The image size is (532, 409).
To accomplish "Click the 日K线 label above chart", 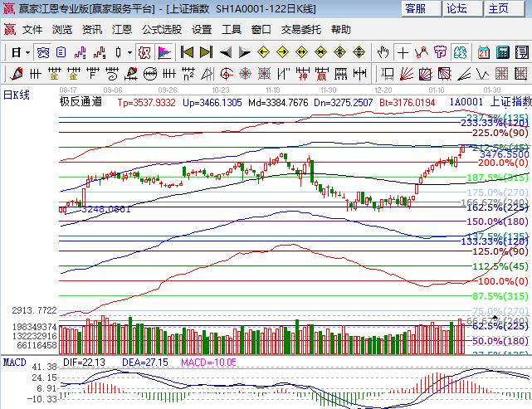I will (x=17, y=95).
